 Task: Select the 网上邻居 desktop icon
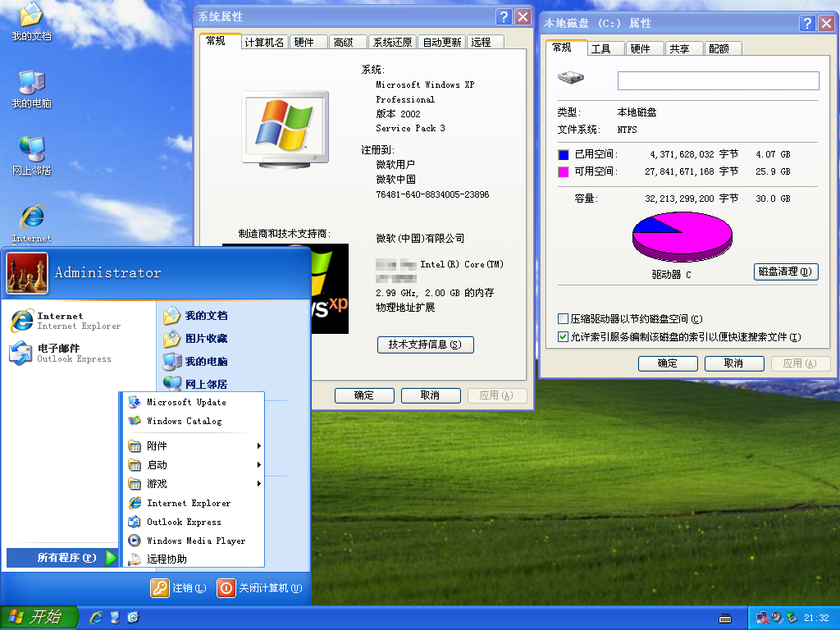31,156
